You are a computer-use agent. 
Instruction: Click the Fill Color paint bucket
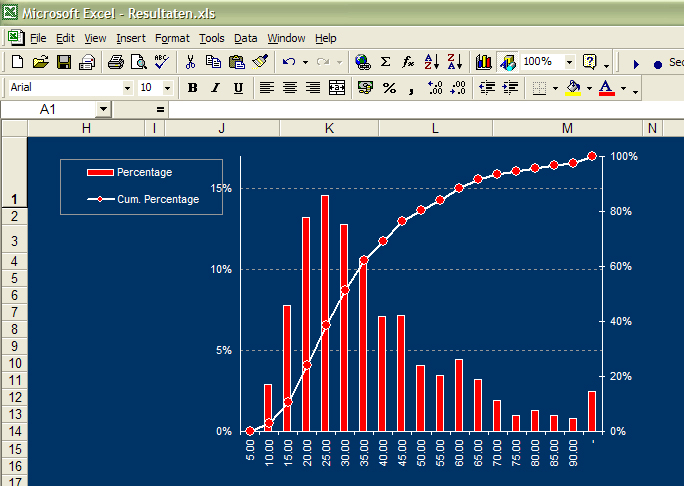(573, 88)
